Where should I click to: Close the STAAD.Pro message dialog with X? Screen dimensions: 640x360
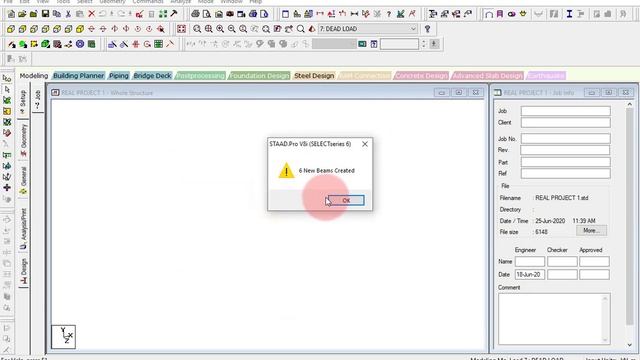pos(365,144)
